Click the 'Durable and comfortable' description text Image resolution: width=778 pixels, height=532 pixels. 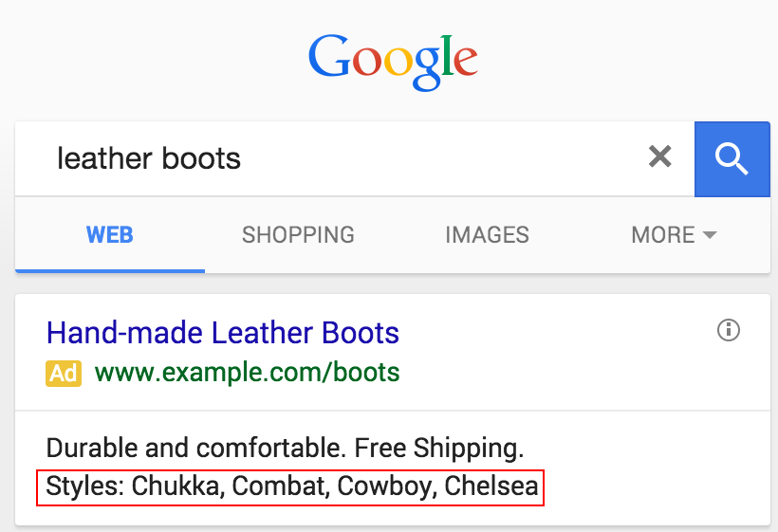[x=194, y=448]
